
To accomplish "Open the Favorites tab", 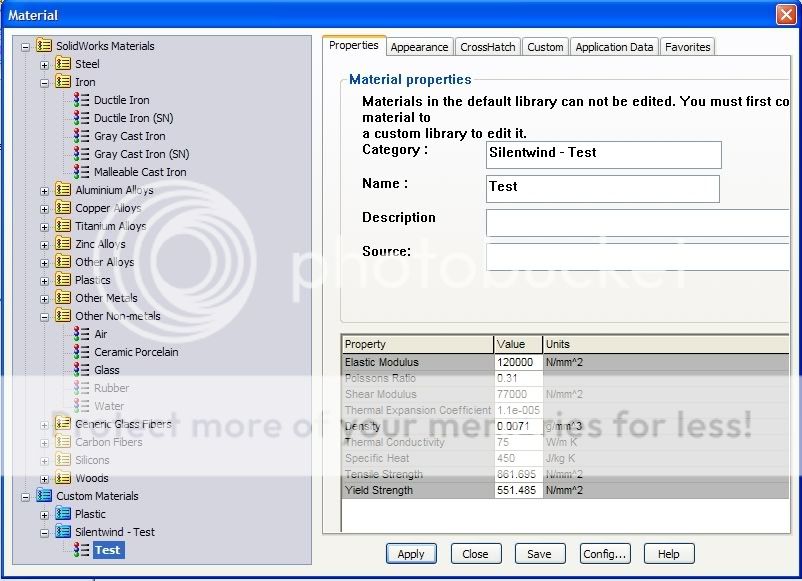I will [x=687, y=47].
